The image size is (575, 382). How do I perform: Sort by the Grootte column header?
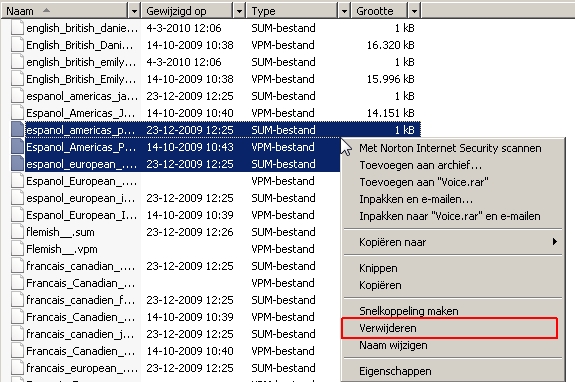click(x=380, y=11)
